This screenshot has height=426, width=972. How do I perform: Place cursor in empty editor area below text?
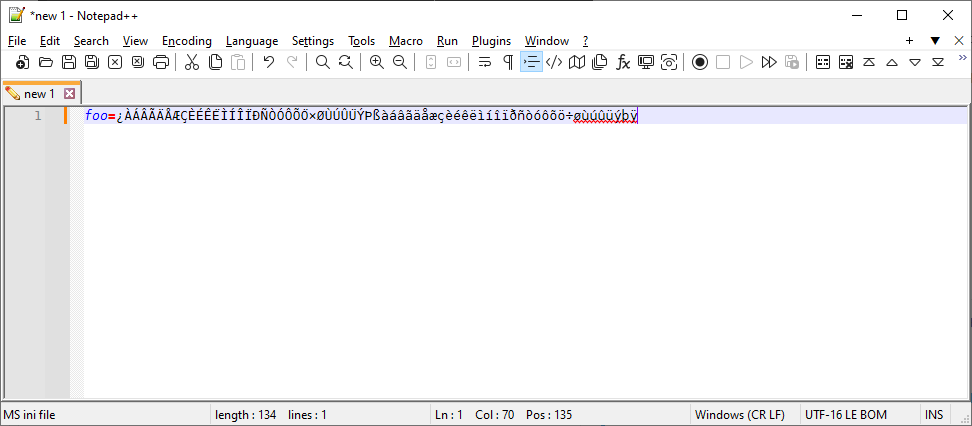click(527, 260)
